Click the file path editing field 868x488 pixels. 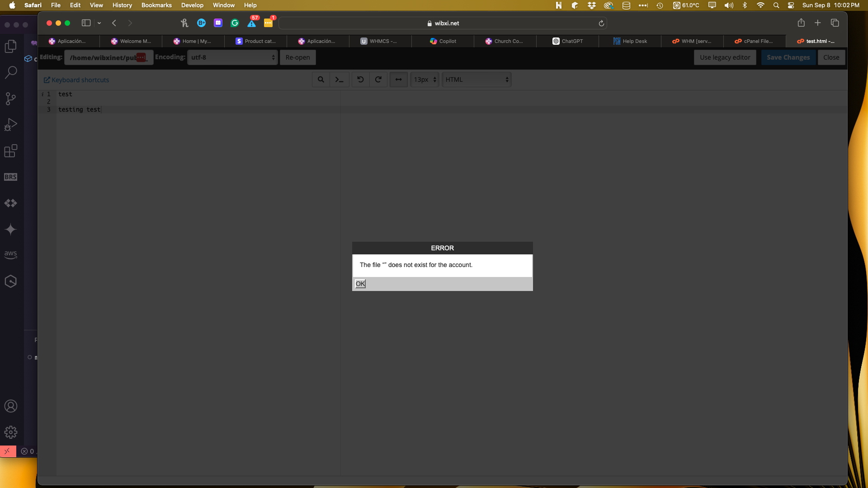click(x=103, y=57)
